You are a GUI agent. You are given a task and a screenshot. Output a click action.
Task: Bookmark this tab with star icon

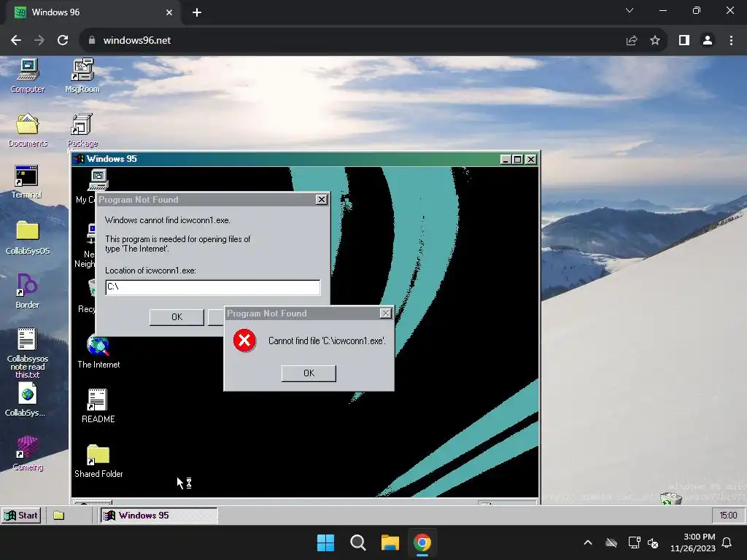pyautogui.click(x=655, y=41)
